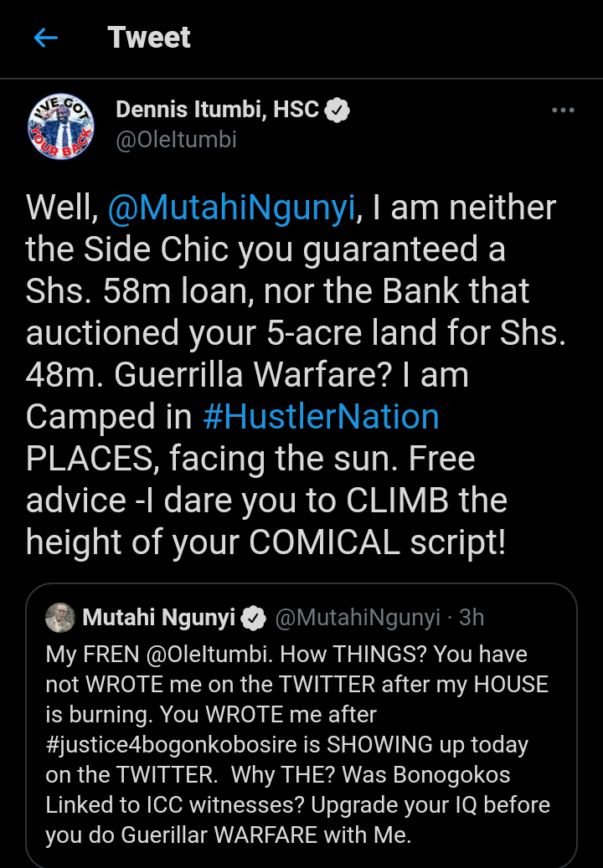This screenshot has width=603, height=868.
Task: Open Dennis Itumbi's profile picture
Action: [61, 126]
